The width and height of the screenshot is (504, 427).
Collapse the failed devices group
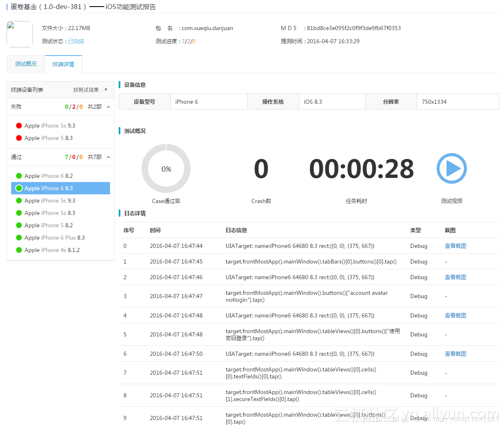(108, 107)
